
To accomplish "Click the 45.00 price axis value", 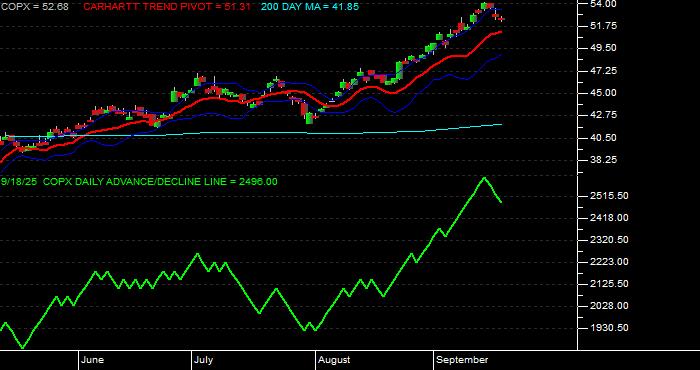I will 604,93.
